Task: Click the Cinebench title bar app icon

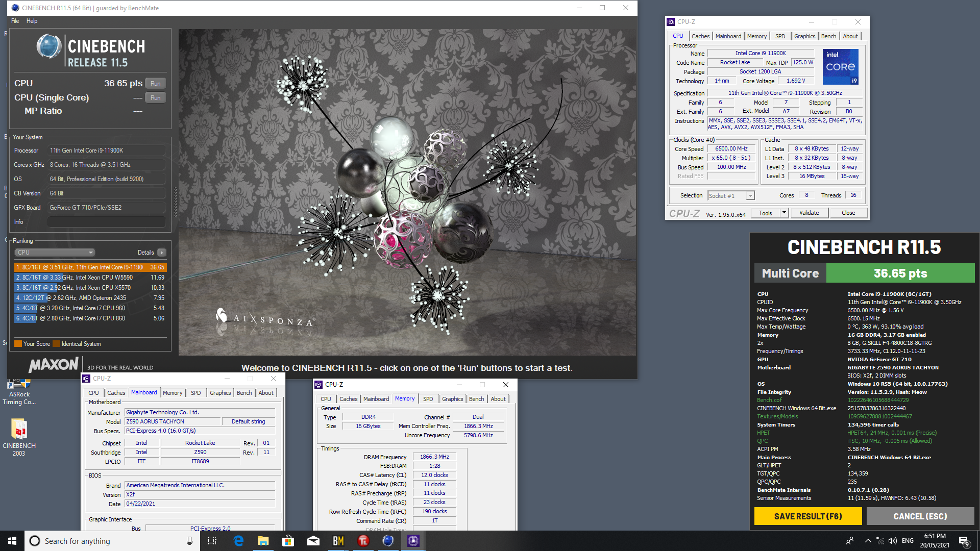Action: click(x=15, y=8)
